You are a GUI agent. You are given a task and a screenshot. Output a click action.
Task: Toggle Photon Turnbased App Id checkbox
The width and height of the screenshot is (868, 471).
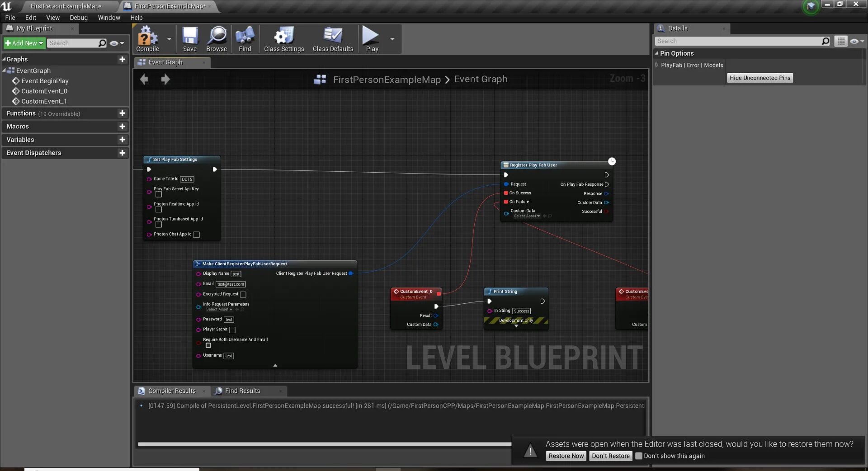159,224
